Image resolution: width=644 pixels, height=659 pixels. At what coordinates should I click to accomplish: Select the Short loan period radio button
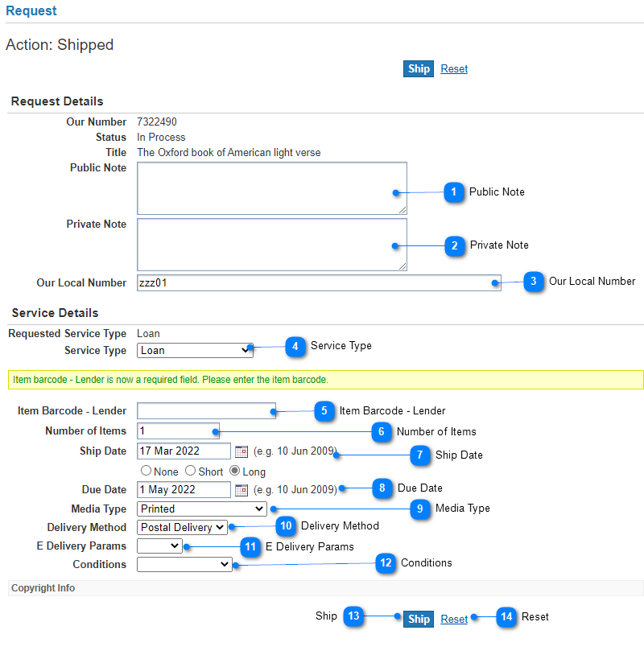pos(191,471)
